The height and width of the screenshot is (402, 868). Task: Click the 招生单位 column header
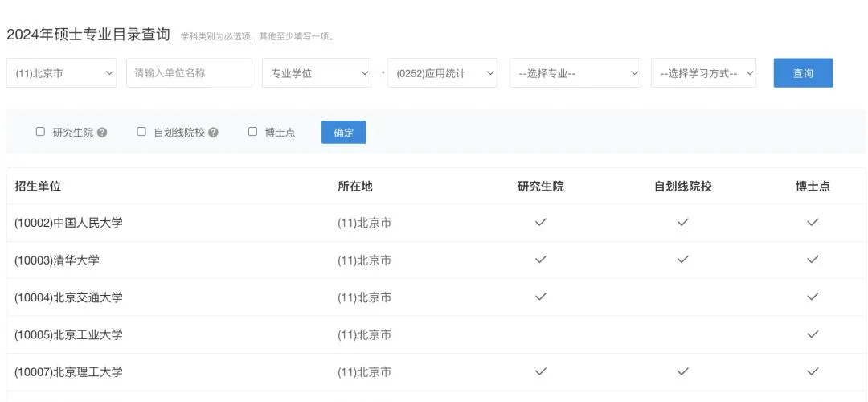pos(38,187)
